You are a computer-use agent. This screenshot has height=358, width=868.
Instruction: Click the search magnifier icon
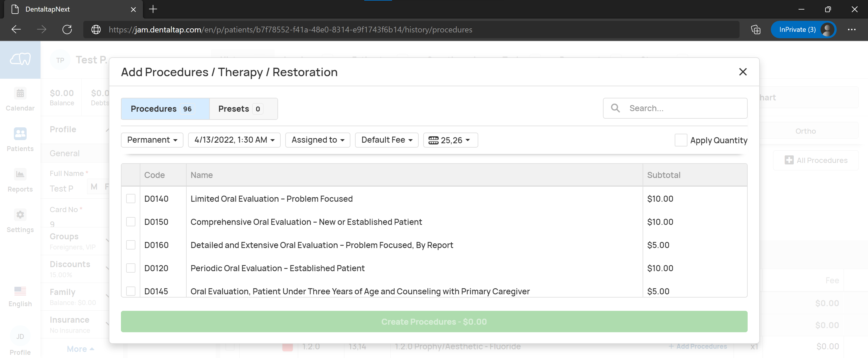click(615, 108)
